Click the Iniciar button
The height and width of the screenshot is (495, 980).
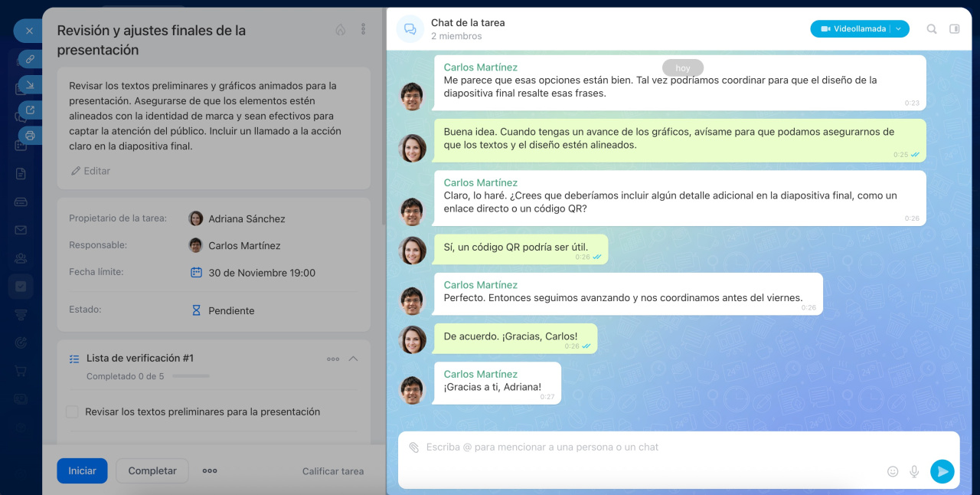click(x=82, y=470)
